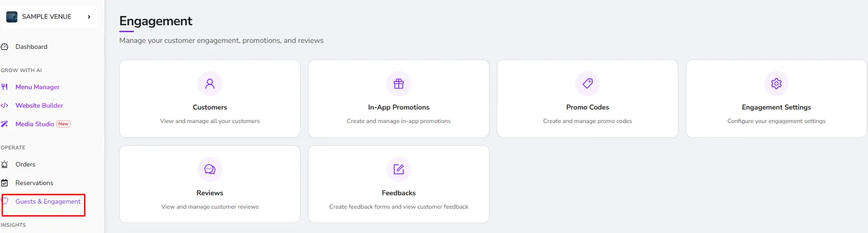Click the In-App Promotions gift icon

[x=399, y=84]
